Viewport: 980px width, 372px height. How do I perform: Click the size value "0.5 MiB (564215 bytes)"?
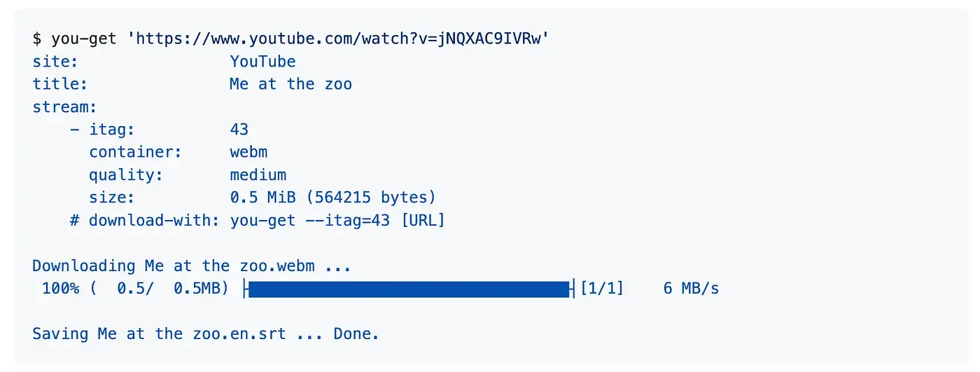[x=332, y=198]
